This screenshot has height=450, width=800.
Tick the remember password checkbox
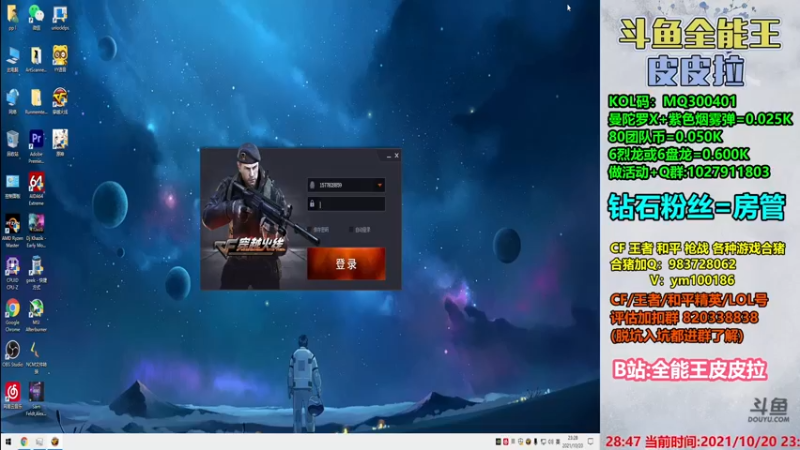pyautogui.click(x=310, y=230)
